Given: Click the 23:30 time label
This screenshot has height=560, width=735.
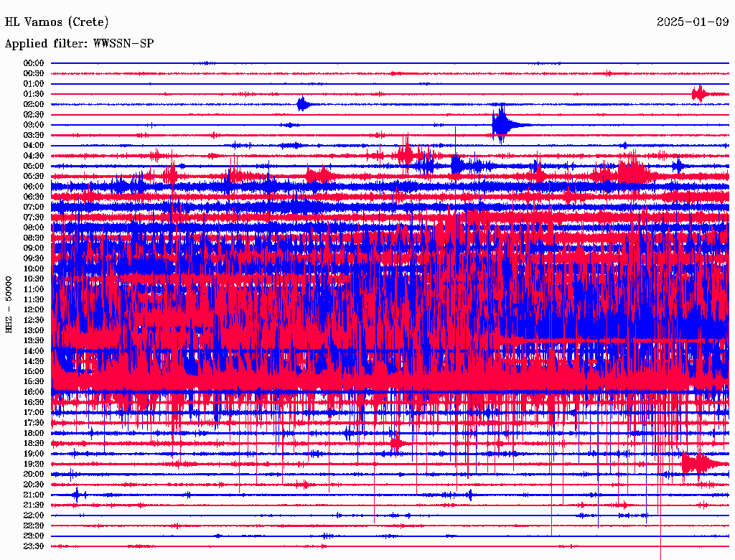Looking at the screenshot, I should (x=34, y=546).
